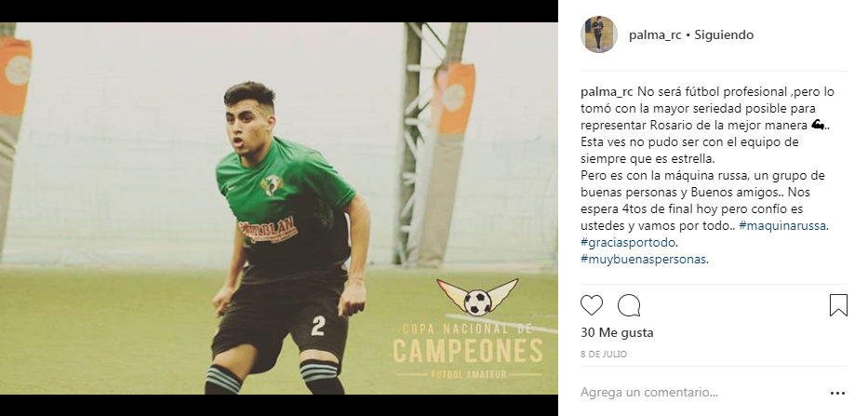Click the CAMPEONES text on the photo

click(468, 351)
